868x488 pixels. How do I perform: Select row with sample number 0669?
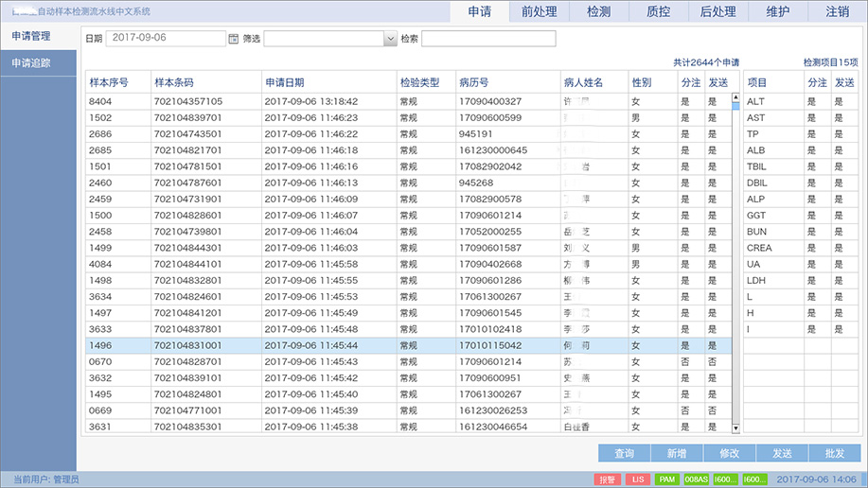point(409,410)
